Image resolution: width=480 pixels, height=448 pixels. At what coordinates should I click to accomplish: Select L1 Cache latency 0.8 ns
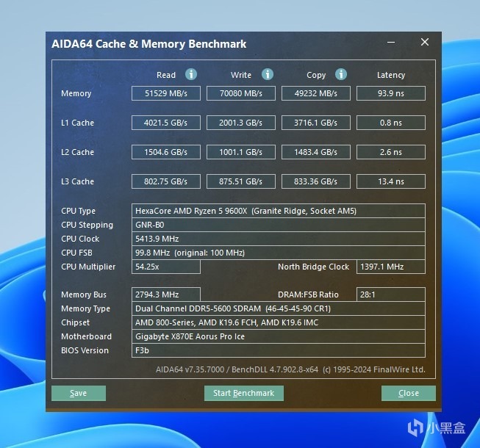pyautogui.click(x=391, y=123)
